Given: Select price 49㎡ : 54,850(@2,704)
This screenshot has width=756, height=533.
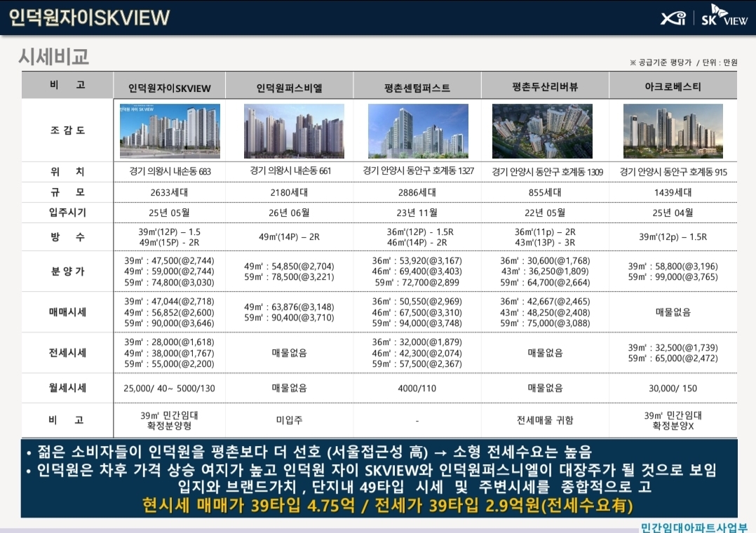Looking at the screenshot, I should [289, 266].
